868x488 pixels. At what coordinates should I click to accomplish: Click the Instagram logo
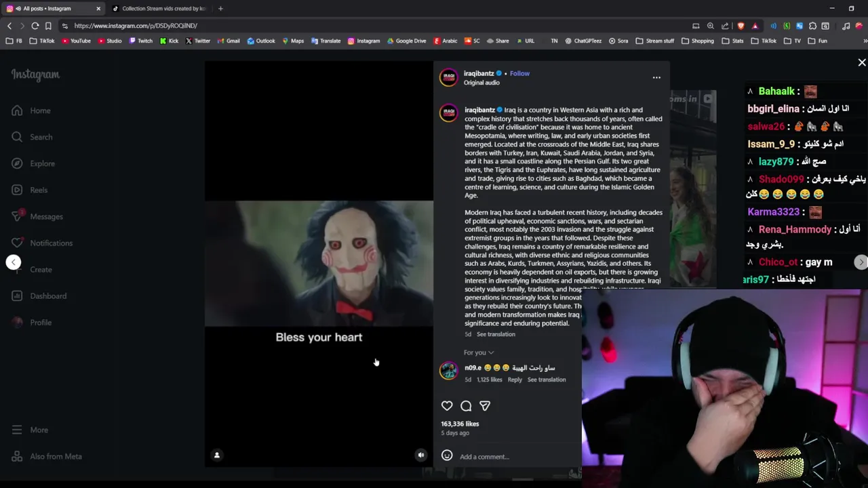(35, 75)
